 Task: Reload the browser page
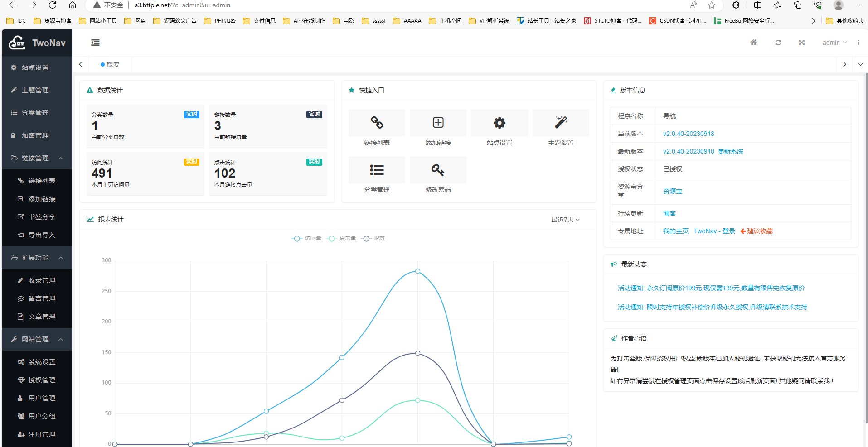click(x=53, y=5)
